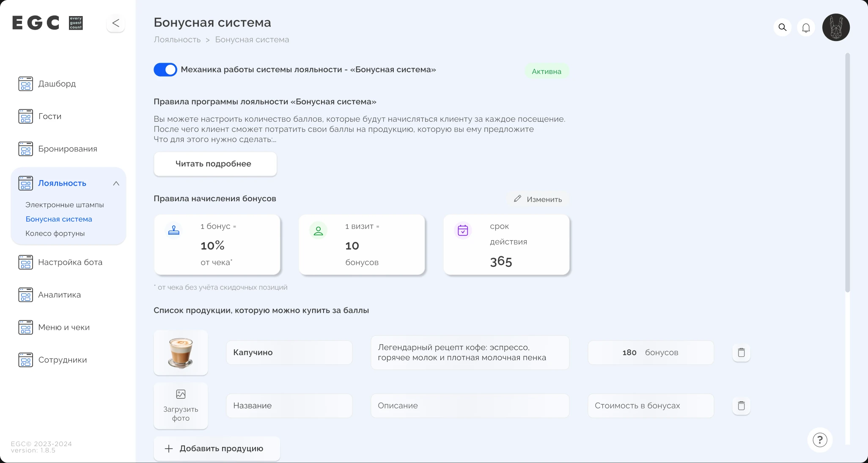Click Лояльность breadcrumb link
Screen dimensions: 868x463
(177, 40)
